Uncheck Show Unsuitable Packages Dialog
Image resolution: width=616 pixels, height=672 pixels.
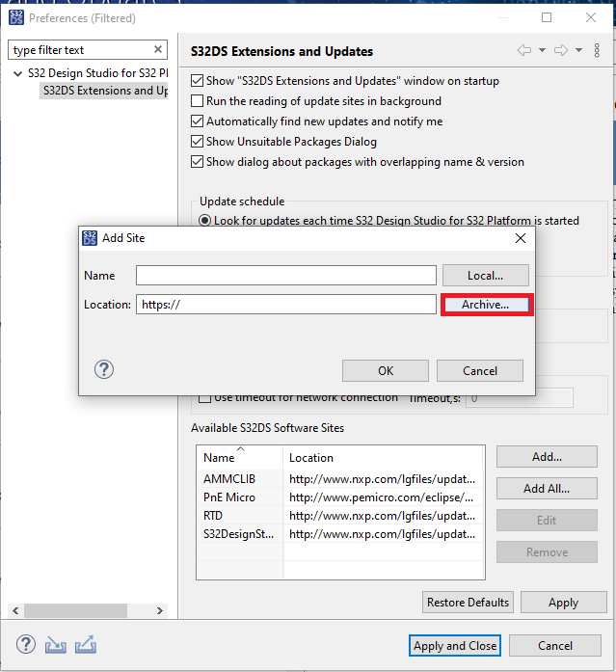198,142
